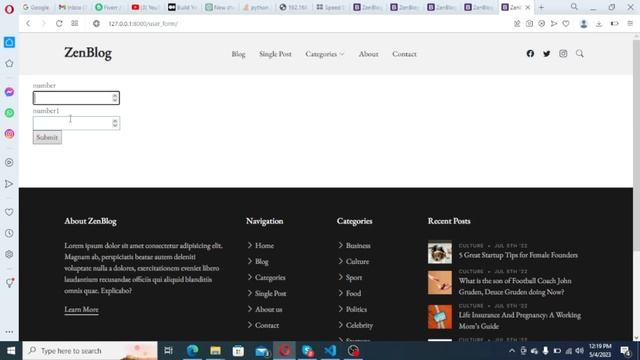
Task: Click the number1 field spinner arrows
Action: [115, 123]
